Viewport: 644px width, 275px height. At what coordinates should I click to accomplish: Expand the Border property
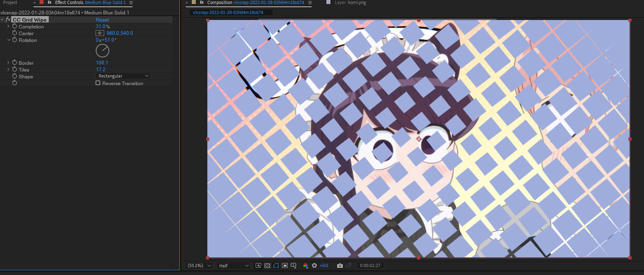(x=8, y=63)
